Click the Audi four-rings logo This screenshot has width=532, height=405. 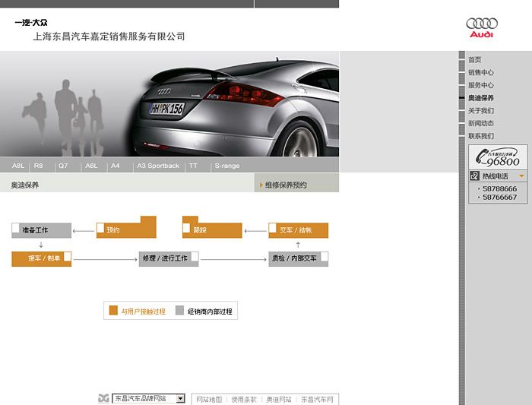click(482, 24)
